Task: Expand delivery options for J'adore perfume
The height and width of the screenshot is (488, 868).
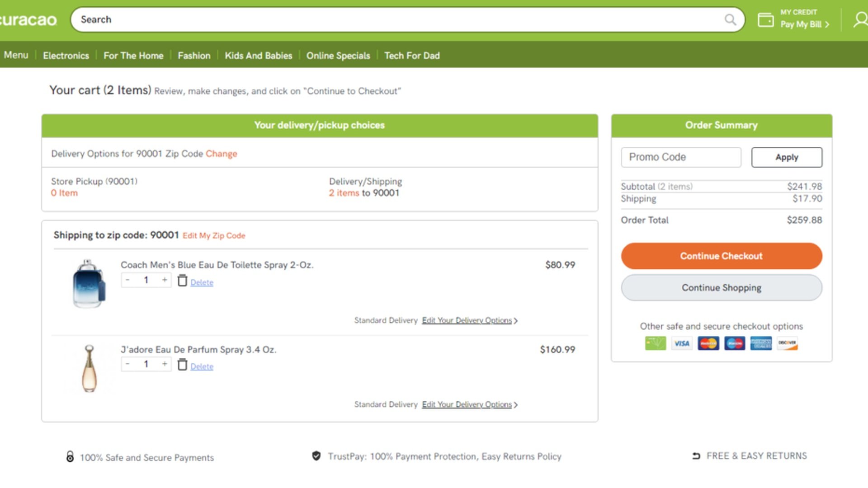Action: click(469, 404)
